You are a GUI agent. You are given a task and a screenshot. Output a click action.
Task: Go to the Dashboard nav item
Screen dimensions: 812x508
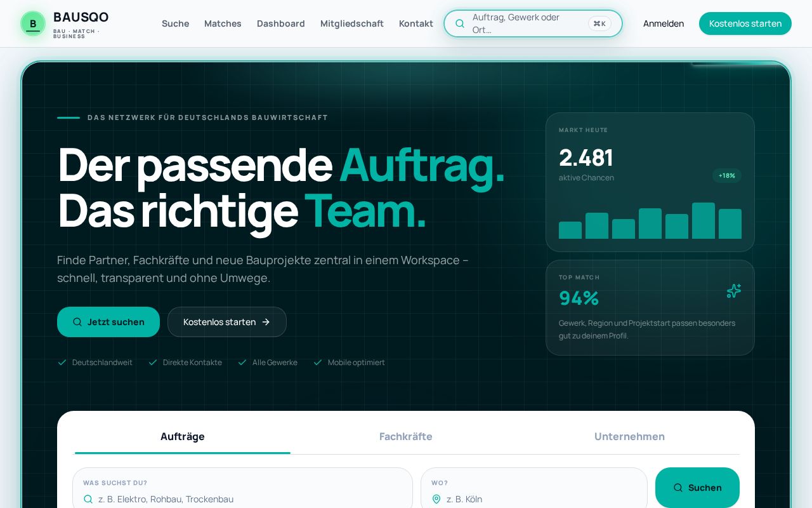pyautogui.click(x=281, y=23)
